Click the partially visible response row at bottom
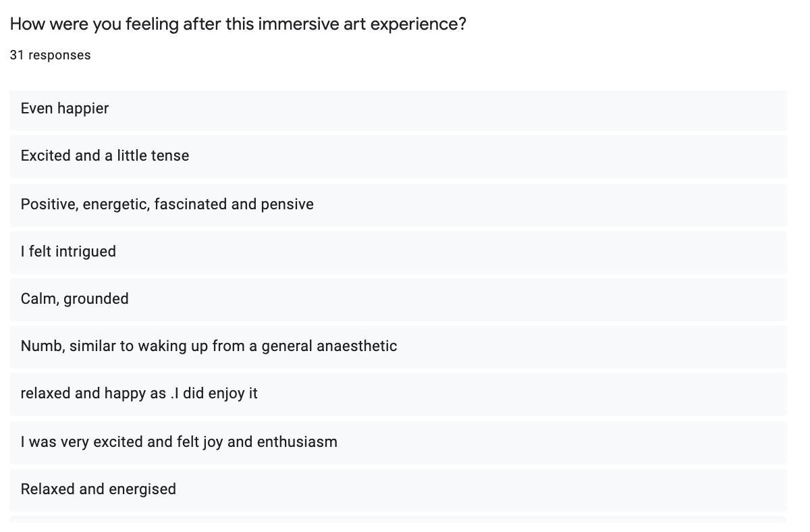Viewport: 810px width, 532px height. [x=398, y=519]
